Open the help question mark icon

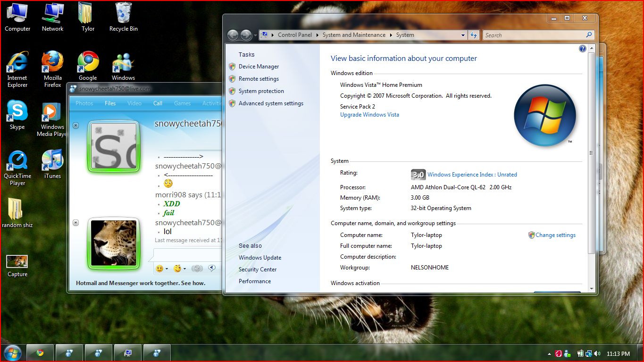582,49
